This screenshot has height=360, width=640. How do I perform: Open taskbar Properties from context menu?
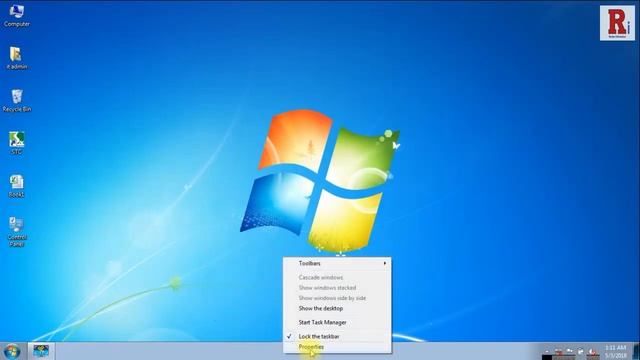pyautogui.click(x=337, y=347)
